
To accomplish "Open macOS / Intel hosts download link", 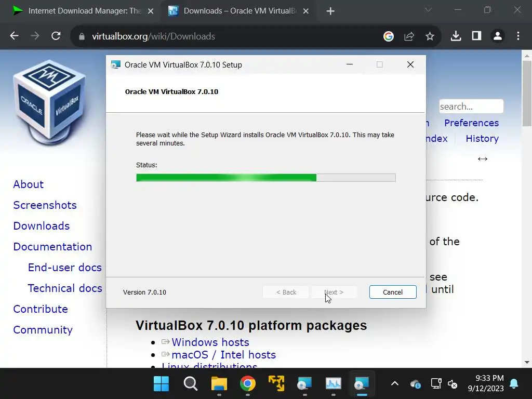I will tap(223, 354).
